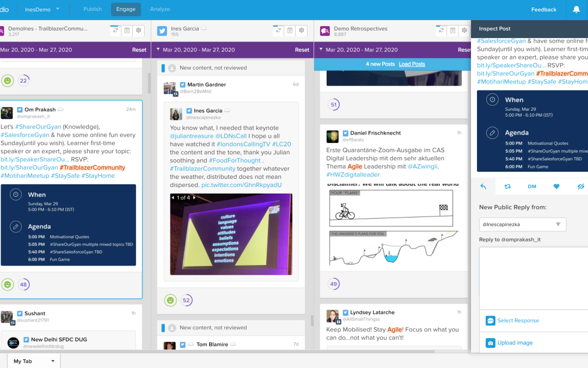Click Lyndsey Latarche's profile avatar
This screenshot has width=588, height=368.
pos(332,316)
